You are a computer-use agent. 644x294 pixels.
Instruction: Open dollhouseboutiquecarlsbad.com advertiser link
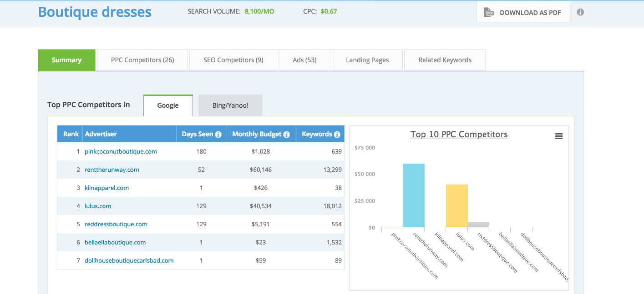[x=129, y=260]
